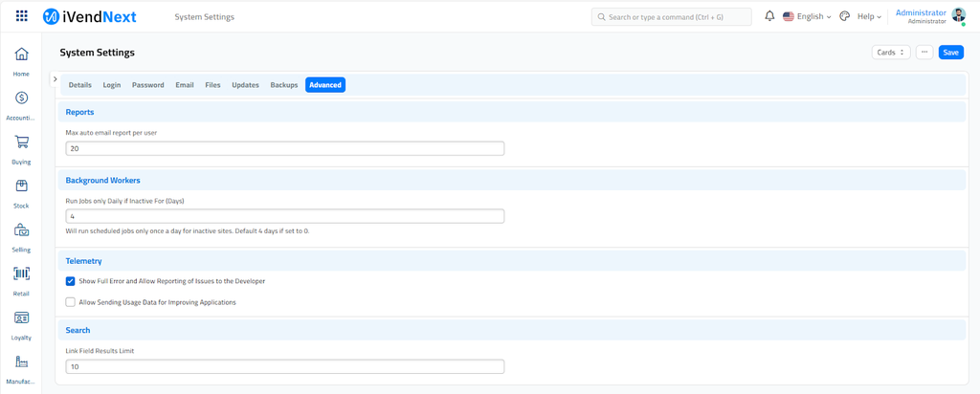The height and width of the screenshot is (394, 980).
Task: Expand the collapsed sidebar chevron
Action: coord(55,78)
